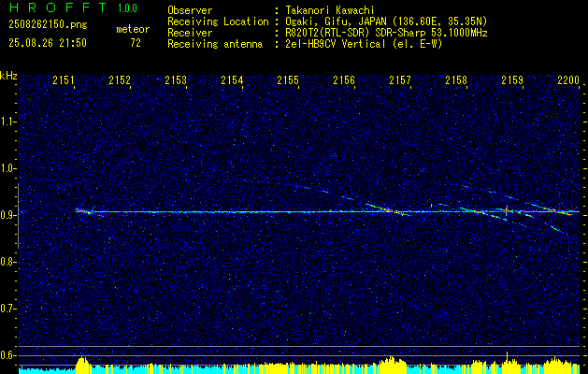Click the 2153 time marker
This screenshot has width=588, height=374.
coord(176,80)
